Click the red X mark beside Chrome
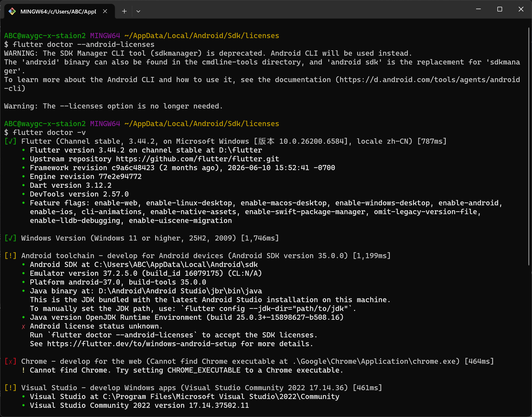Image resolution: width=532 pixels, height=417 pixels. point(10,361)
